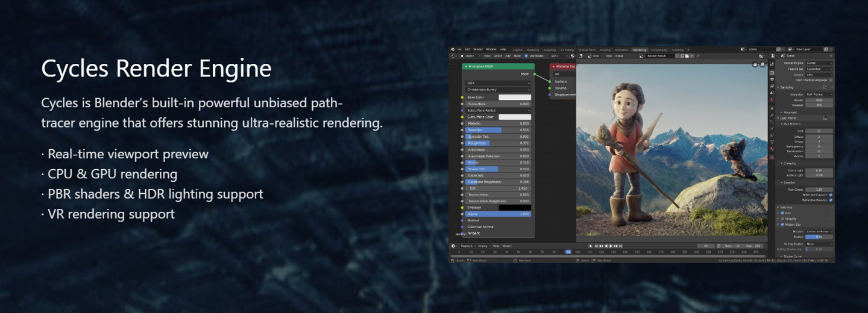Open the File menu
The width and height of the screenshot is (868, 313).
point(459,49)
